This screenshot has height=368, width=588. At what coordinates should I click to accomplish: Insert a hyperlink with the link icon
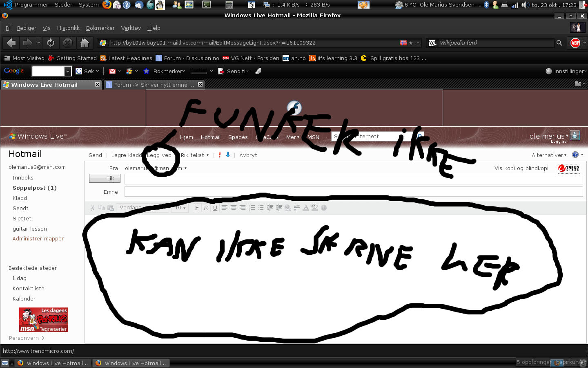pos(288,208)
